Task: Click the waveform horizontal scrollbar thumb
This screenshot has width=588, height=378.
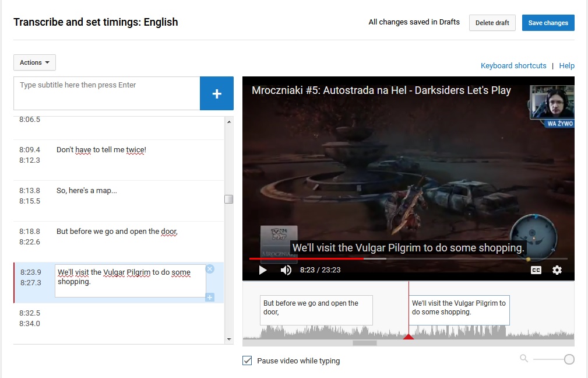Action: (364, 343)
